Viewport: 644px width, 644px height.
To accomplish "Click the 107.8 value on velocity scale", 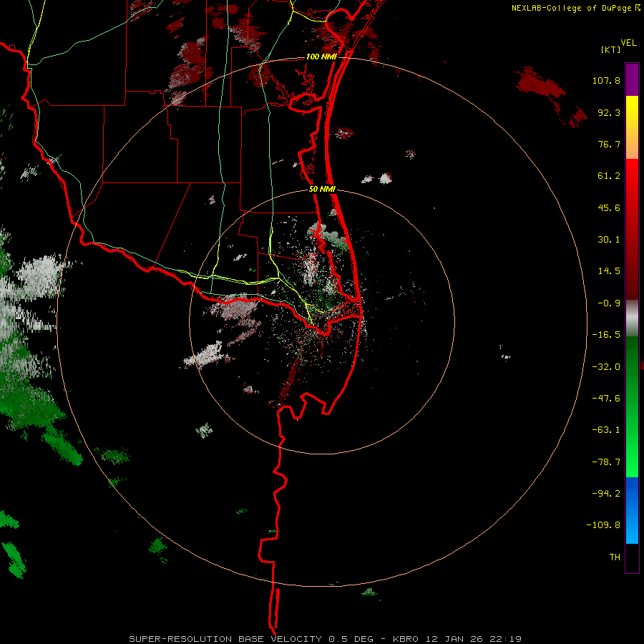I will 606,80.
